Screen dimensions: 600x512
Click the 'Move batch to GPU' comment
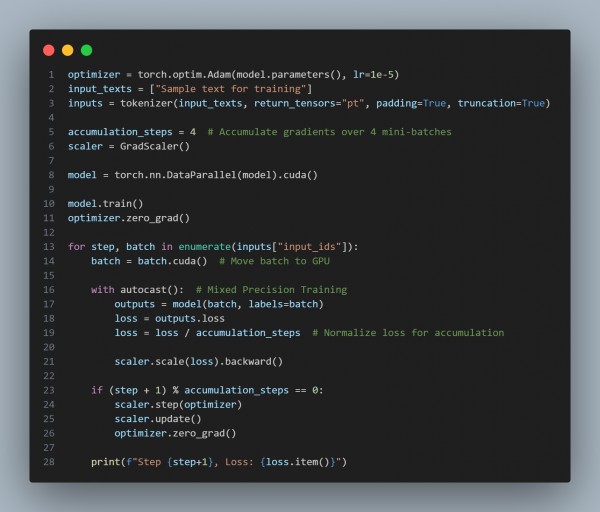(274, 261)
